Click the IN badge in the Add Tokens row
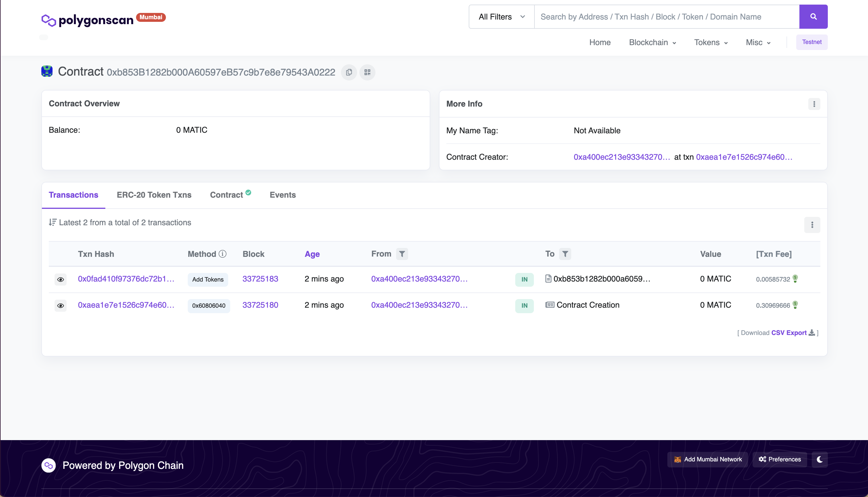 [524, 280]
